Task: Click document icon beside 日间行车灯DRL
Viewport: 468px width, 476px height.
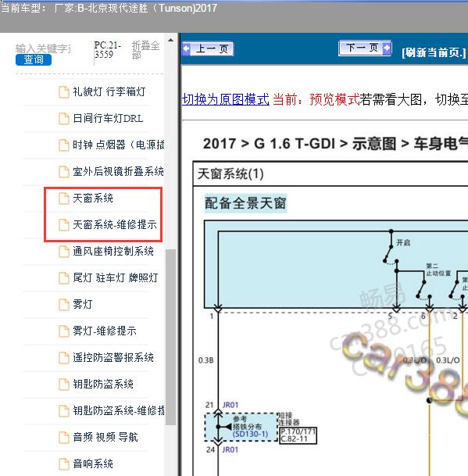Action: tap(64, 119)
